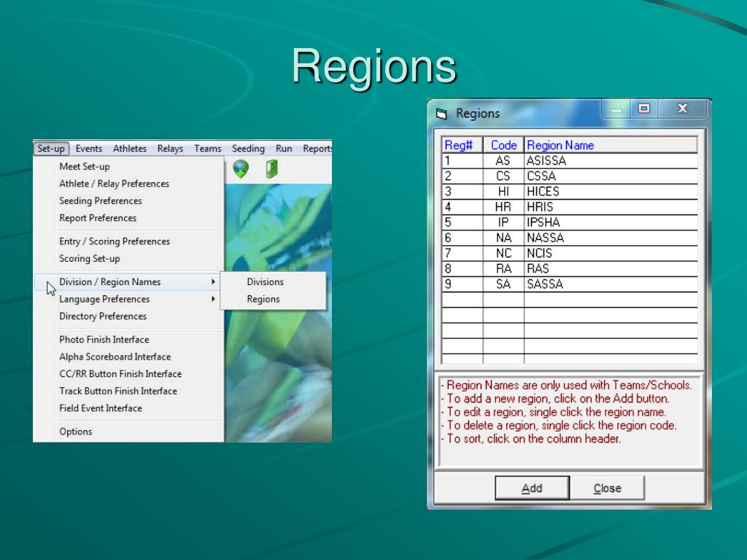Choose Scoring Set-up menu entry
747x560 pixels.
[90, 259]
